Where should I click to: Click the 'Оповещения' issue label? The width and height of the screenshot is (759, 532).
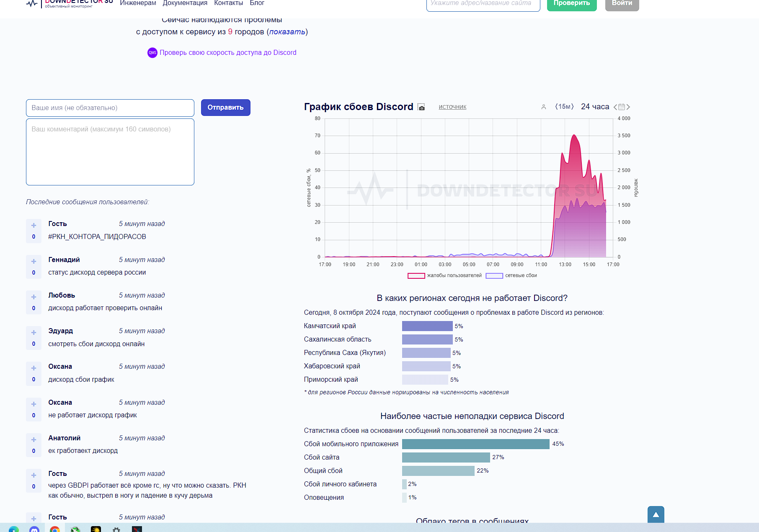tap(324, 498)
